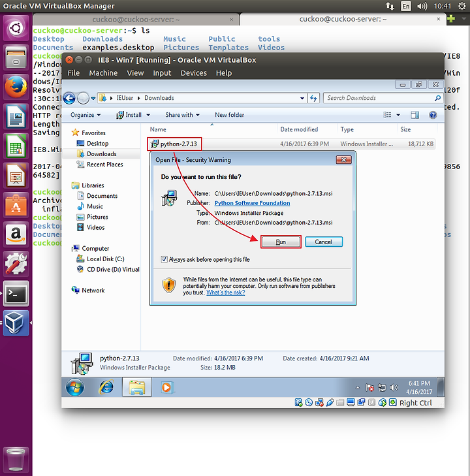Open the Ubuntu session gear indicator

tap(462, 6)
